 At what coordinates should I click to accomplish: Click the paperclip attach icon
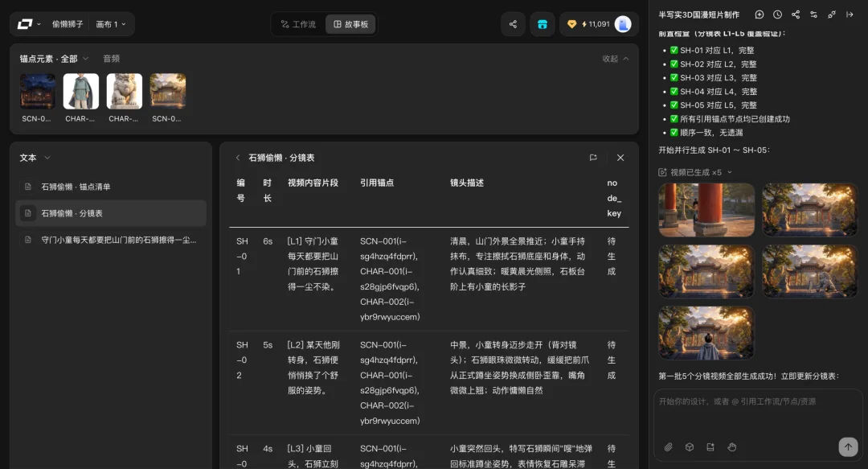tap(668, 446)
